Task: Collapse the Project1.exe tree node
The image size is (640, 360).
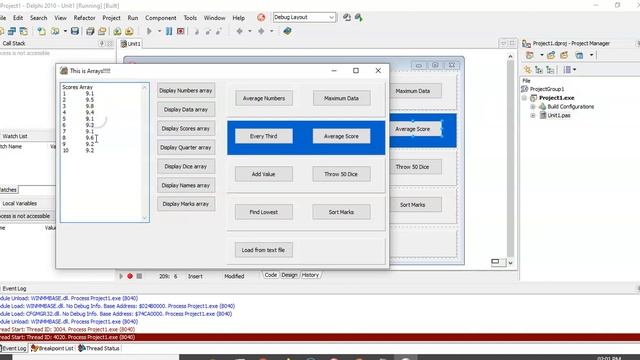Action: pos(524,98)
